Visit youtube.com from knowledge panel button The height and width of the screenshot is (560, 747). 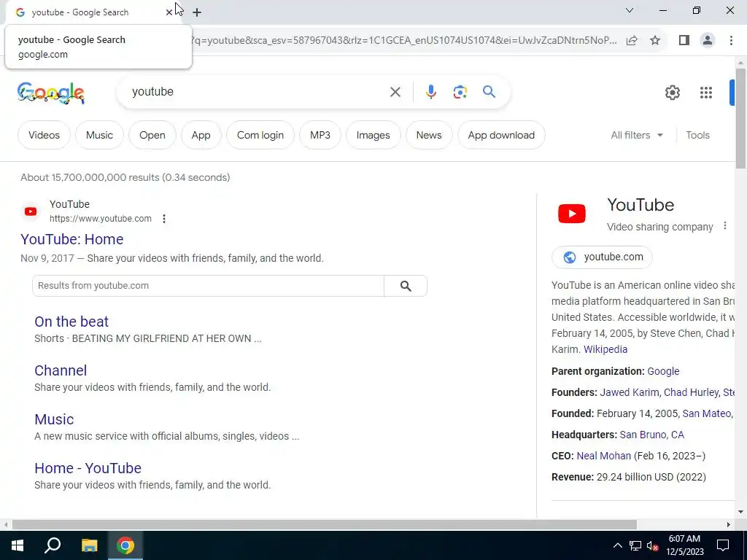click(x=602, y=257)
